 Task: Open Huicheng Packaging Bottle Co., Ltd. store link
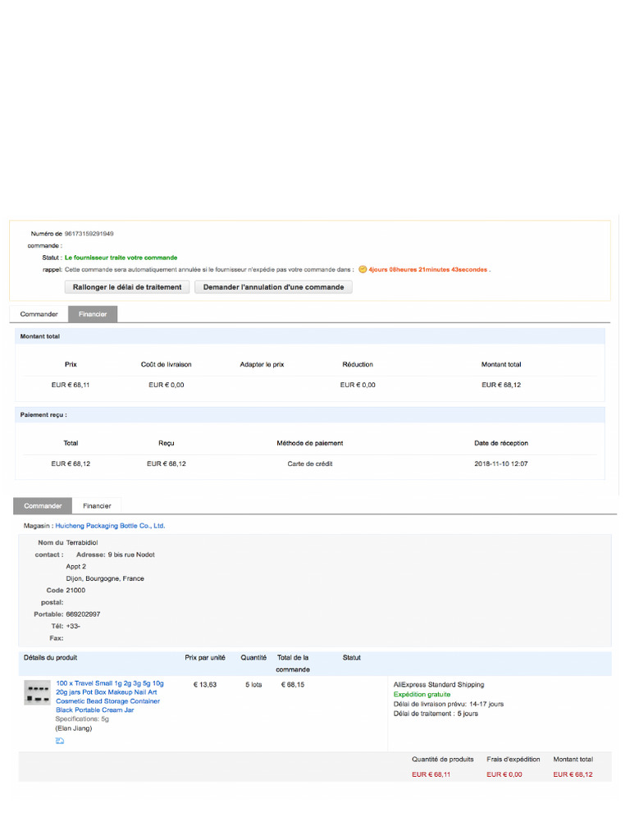(111, 526)
